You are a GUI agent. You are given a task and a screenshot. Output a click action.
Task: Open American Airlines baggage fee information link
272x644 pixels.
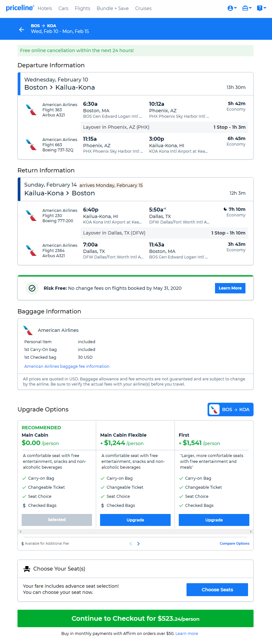[x=67, y=366]
